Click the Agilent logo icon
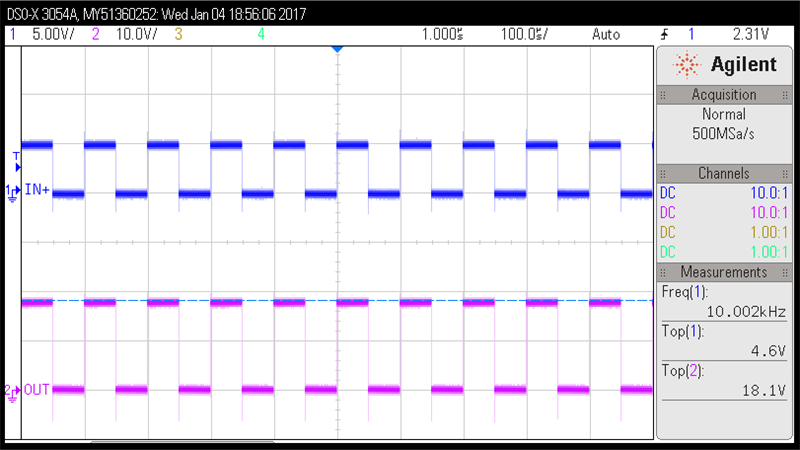Screen dimensions: 800x450 pyautogui.click(x=689, y=66)
